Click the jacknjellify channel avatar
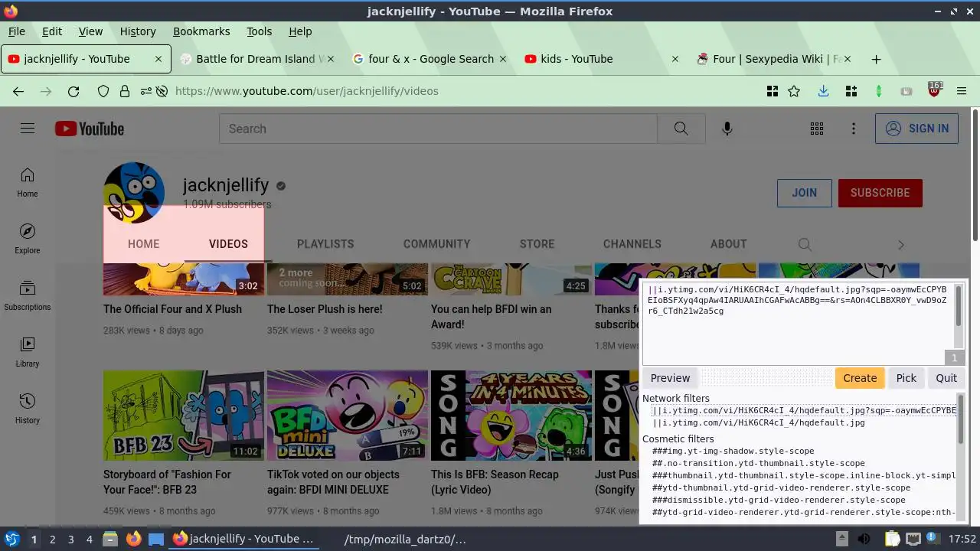This screenshot has height=551, width=980. pos(134,192)
